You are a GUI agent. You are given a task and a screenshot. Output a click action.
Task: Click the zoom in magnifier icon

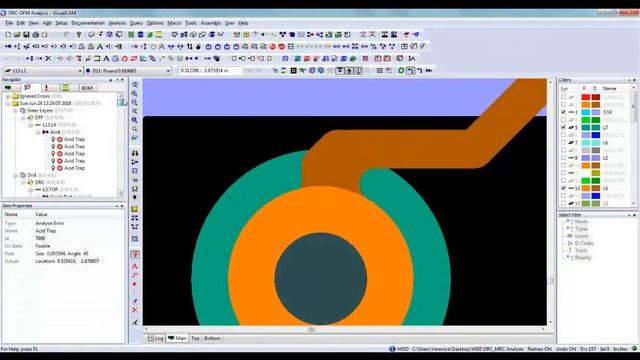(x=135, y=93)
